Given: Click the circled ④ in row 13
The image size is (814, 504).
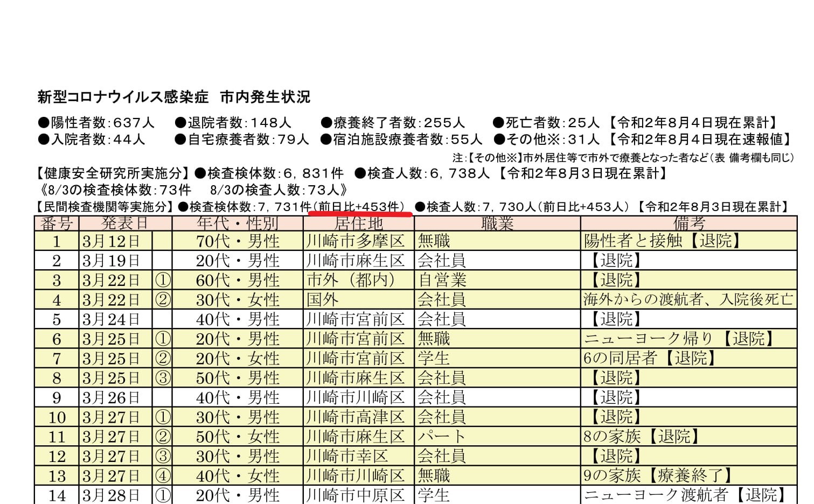Looking at the screenshot, I should (163, 475).
